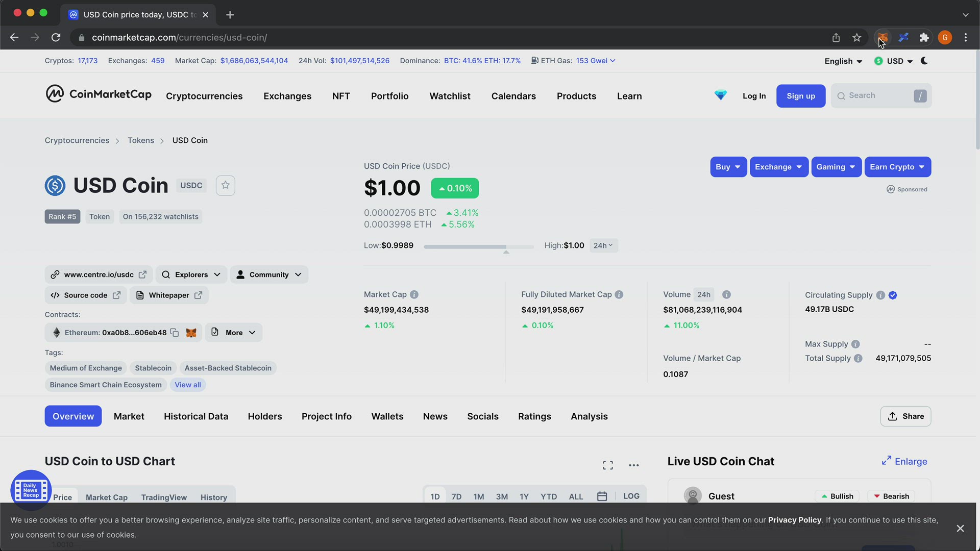Screen dimensions: 980x551
Task: Select 1M chart range
Action: coord(478,496)
